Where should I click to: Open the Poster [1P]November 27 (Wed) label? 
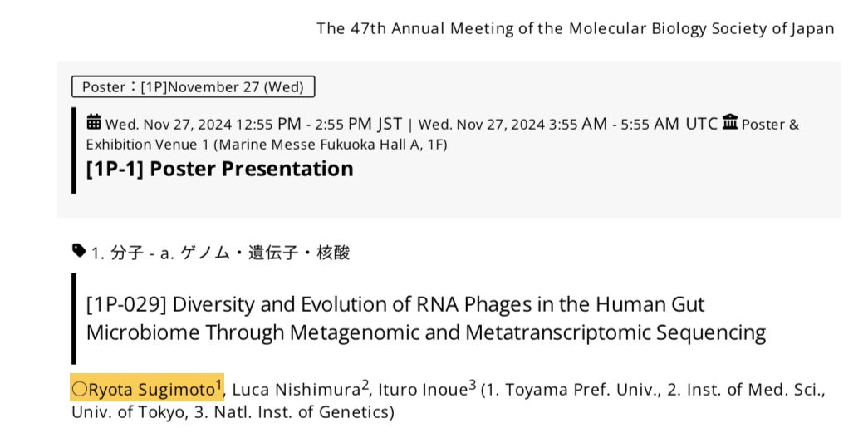[194, 87]
